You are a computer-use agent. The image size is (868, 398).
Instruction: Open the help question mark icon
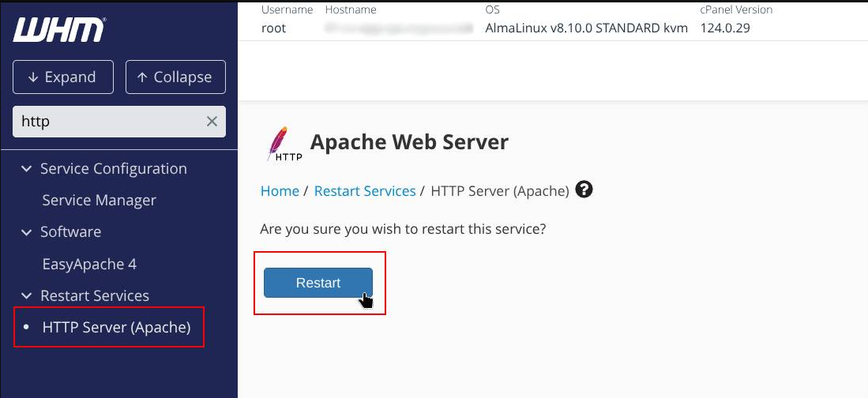tap(584, 190)
